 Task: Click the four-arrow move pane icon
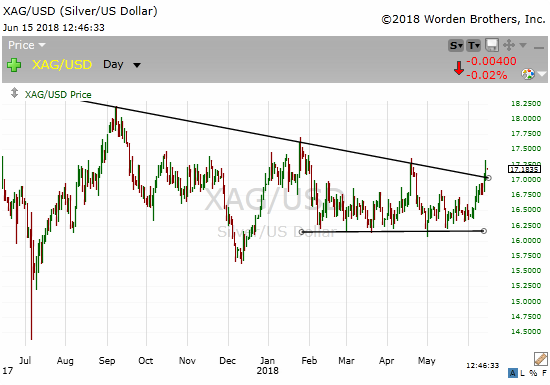[509, 45]
